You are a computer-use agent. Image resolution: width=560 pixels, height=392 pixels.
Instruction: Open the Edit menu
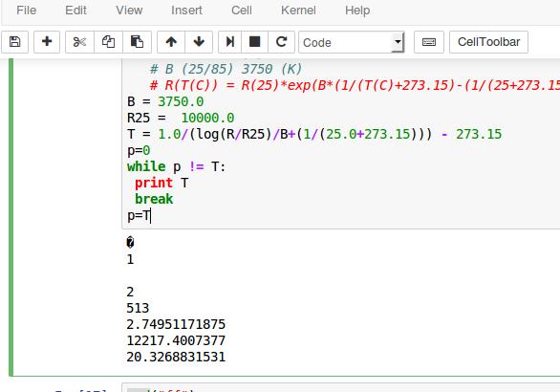75,10
